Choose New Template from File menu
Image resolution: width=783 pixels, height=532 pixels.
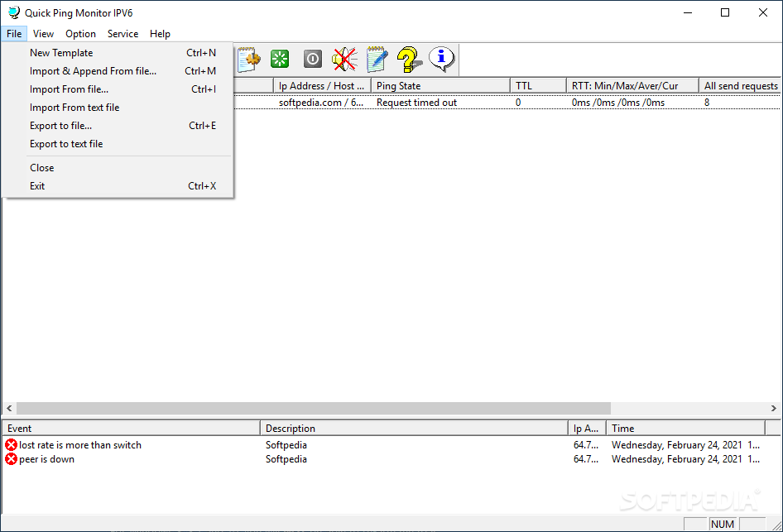click(x=118, y=52)
